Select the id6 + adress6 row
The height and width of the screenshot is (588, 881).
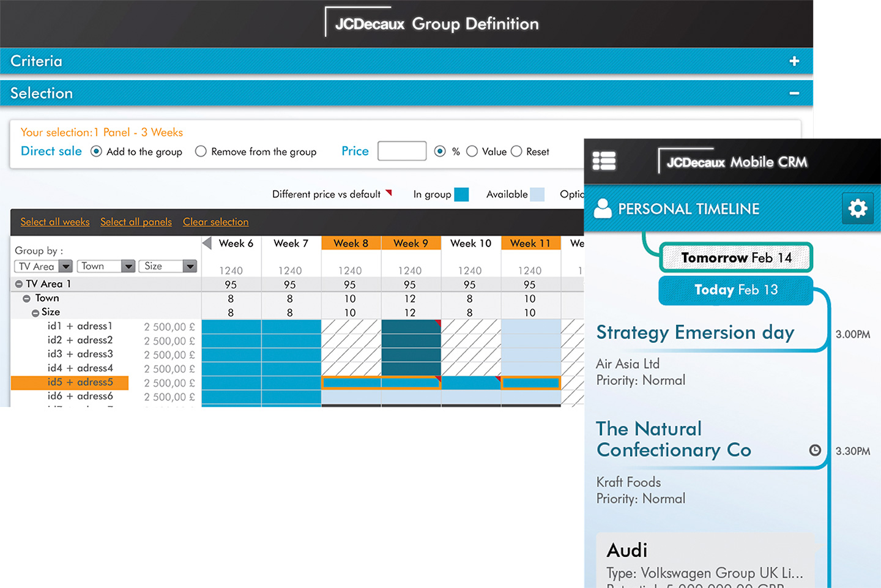[80, 396]
